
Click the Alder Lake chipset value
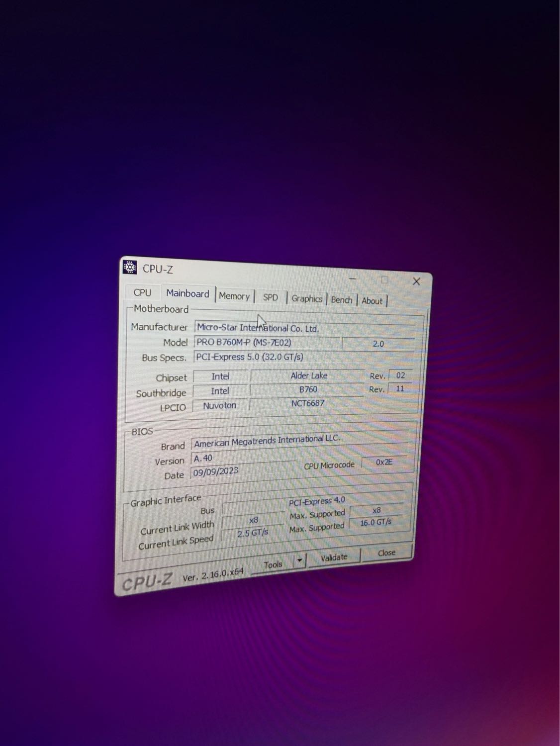308,375
